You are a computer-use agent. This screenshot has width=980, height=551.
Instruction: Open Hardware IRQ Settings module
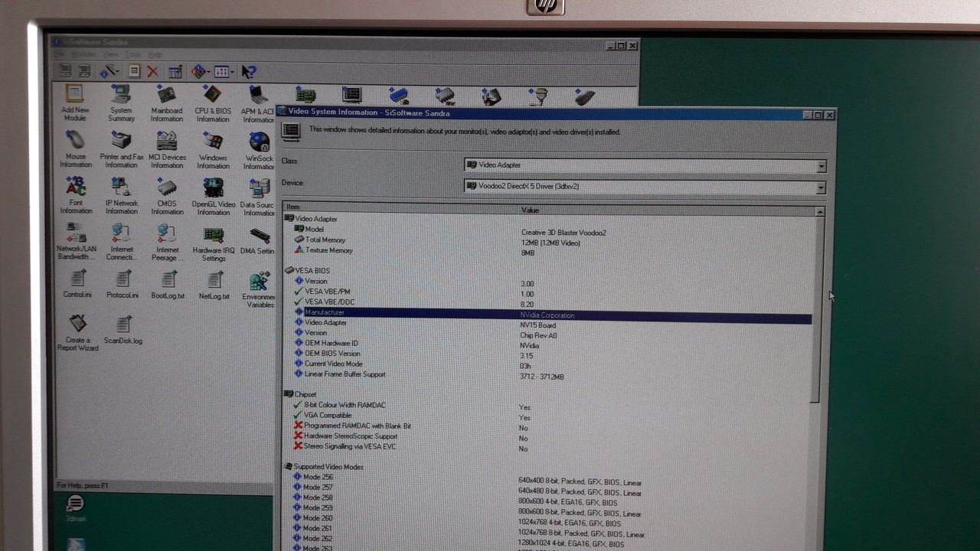(x=214, y=243)
